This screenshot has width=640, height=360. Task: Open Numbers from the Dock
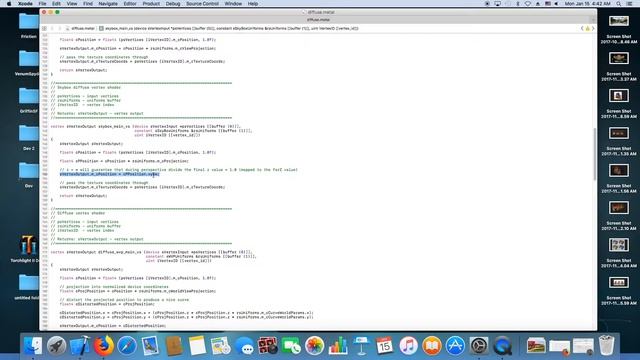(x=338, y=345)
